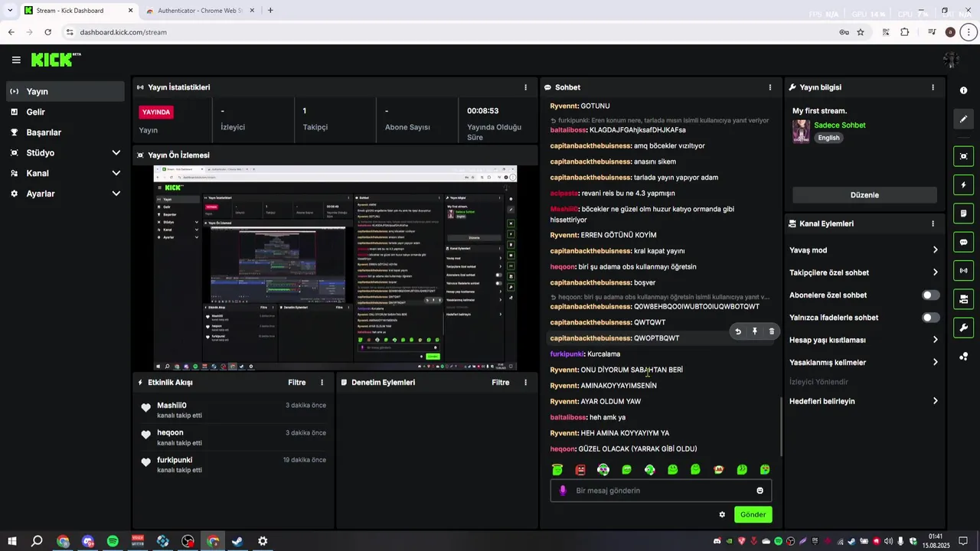Open Windows search from taskbar
The width and height of the screenshot is (980, 551).
point(37,541)
